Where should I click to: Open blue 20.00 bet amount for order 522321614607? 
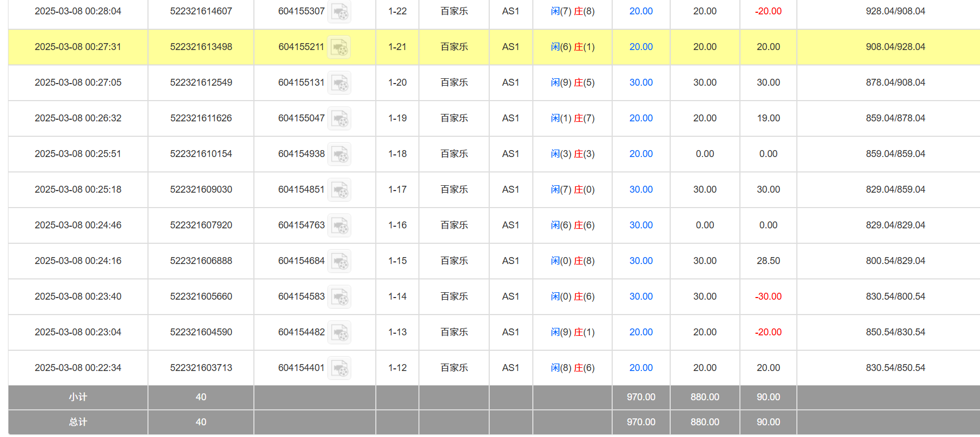pyautogui.click(x=641, y=11)
